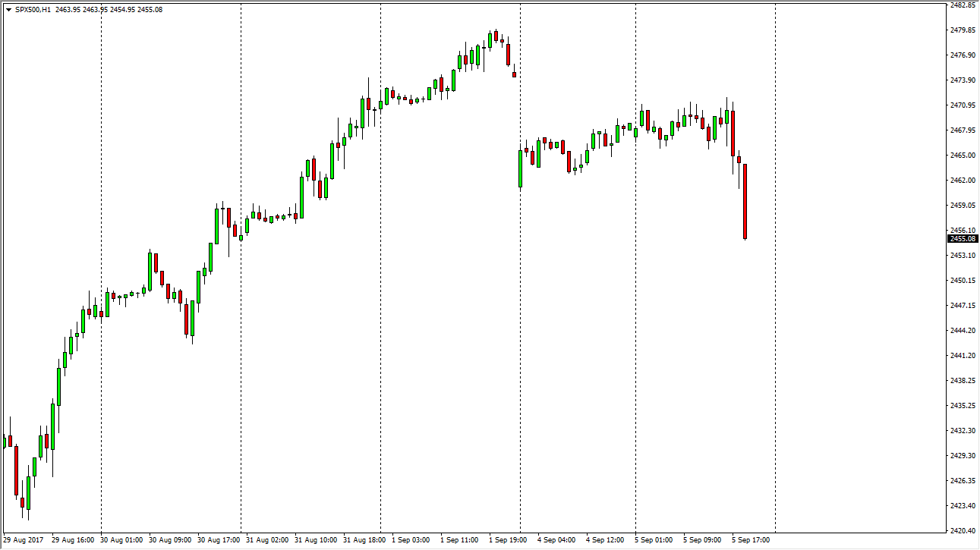This screenshot has height=550, width=980.
Task: Click the 30 Aug 17:00 time label
Action: pos(219,540)
